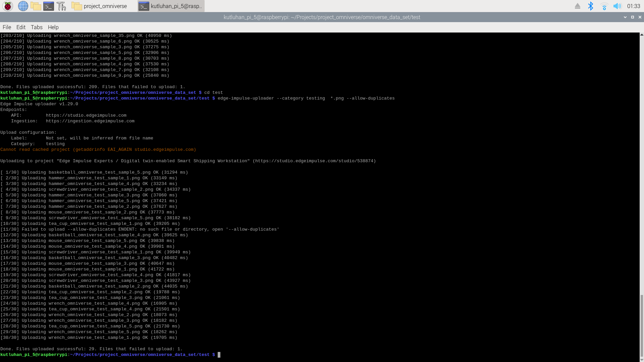Click the terminal vertical scrollbar thumb
Image resolution: width=644 pixels, height=362 pixels.
click(x=642, y=326)
